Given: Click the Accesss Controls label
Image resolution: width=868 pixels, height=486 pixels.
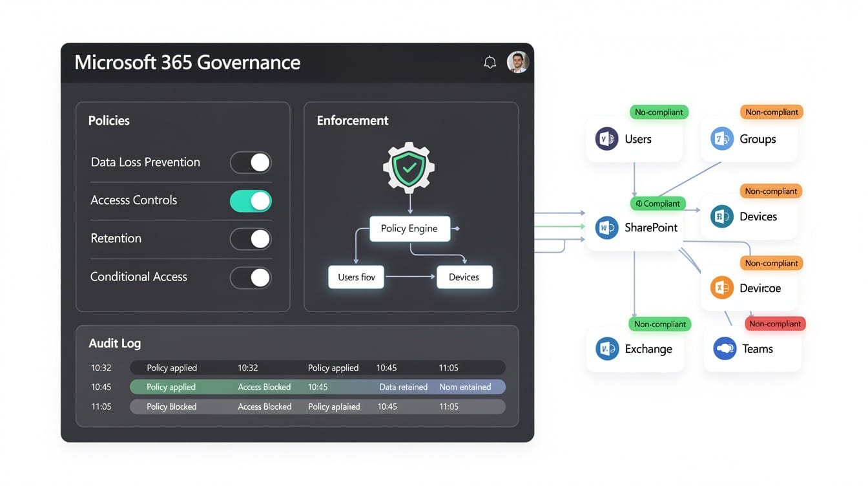Looking at the screenshot, I should click(134, 200).
